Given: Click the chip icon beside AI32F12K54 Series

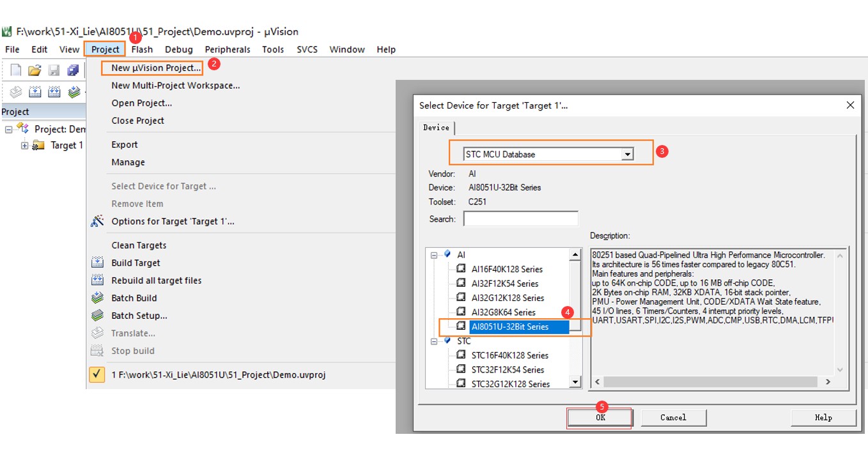Looking at the screenshot, I should [461, 283].
